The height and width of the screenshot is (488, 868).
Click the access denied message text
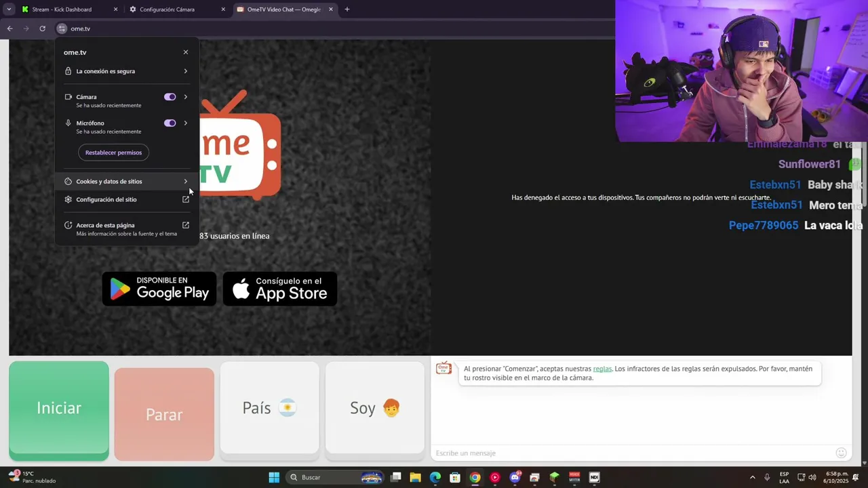[641, 198]
